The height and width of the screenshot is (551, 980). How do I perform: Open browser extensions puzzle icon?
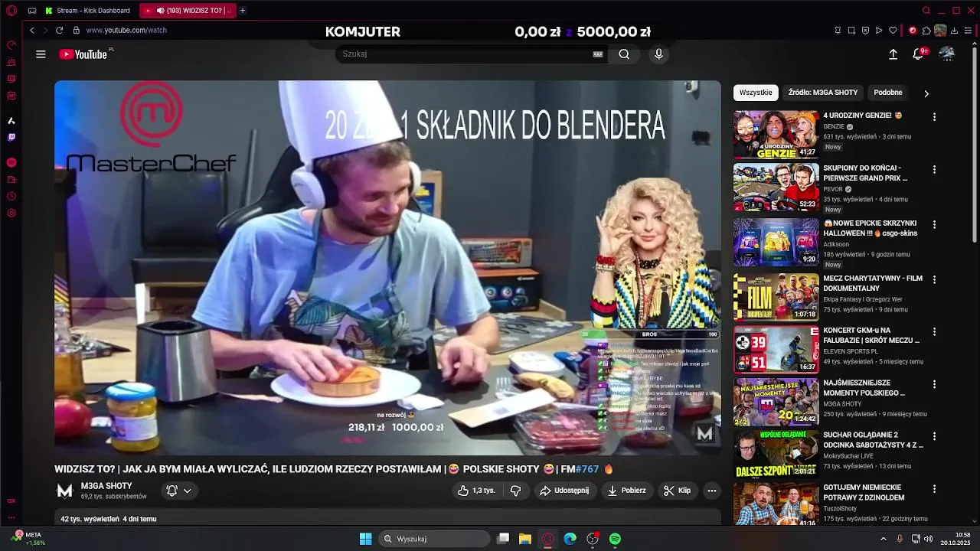pos(926,31)
